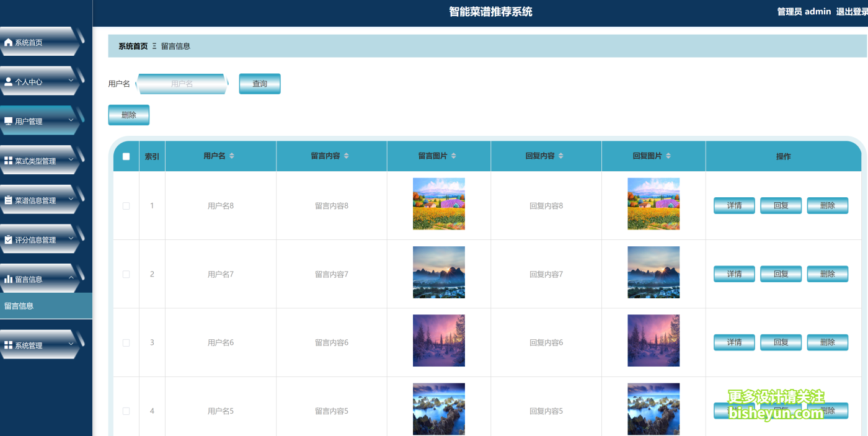Click the checklist icon beside 评分信息管理
Screen dimensions: 868x436
tap(8, 239)
